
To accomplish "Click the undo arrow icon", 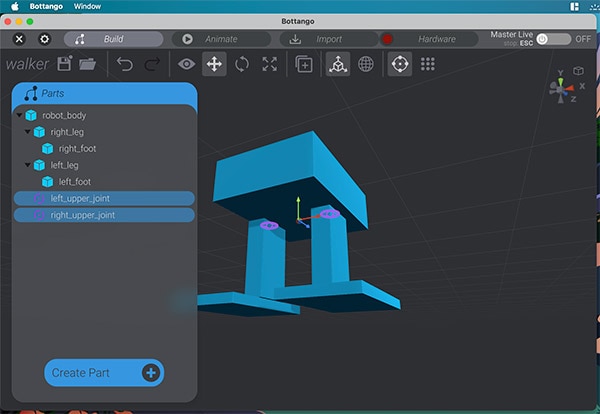I will coord(124,64).
